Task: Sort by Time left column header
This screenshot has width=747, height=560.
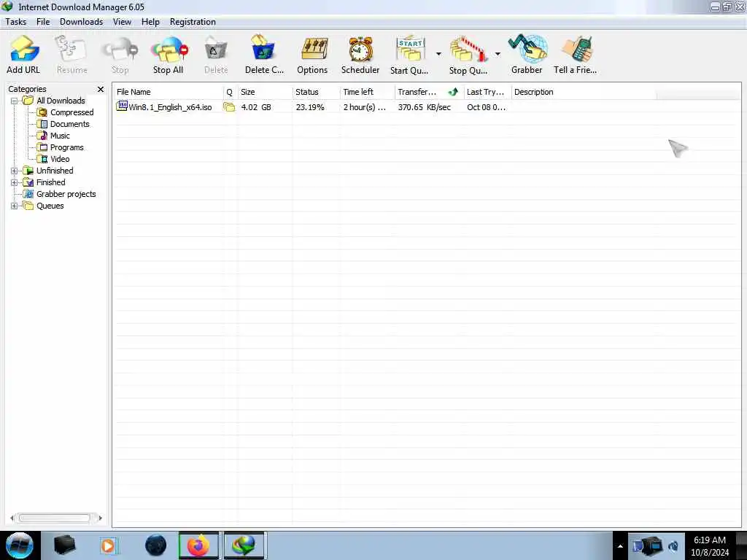Action: [x=368, y=92]
